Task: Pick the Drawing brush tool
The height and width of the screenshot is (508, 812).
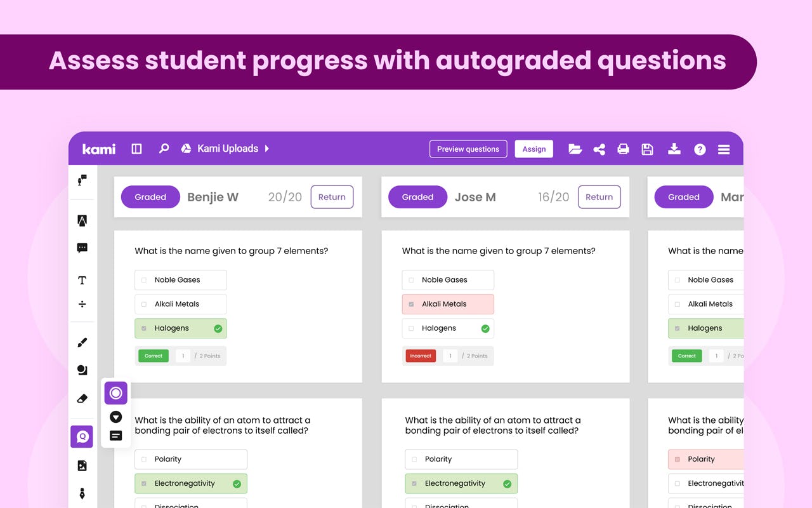Action: click(82, 342)
